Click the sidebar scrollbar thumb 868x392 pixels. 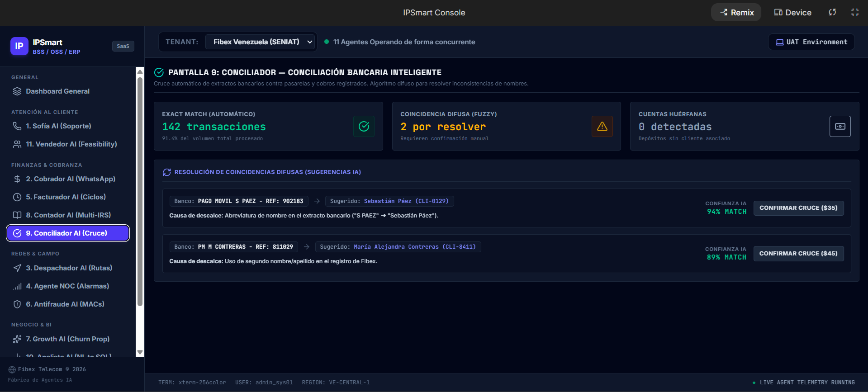140,192
